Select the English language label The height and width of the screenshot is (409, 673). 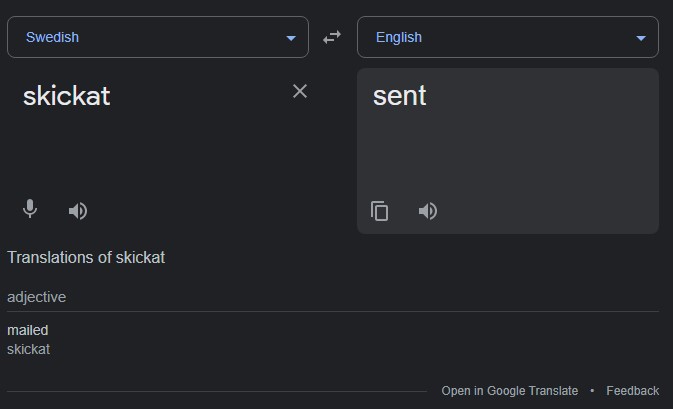(x=399, y=37)
